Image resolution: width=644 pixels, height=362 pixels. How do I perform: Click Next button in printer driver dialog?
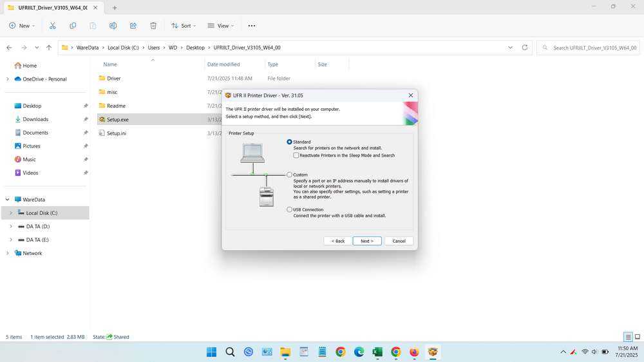tap(367, 241)
